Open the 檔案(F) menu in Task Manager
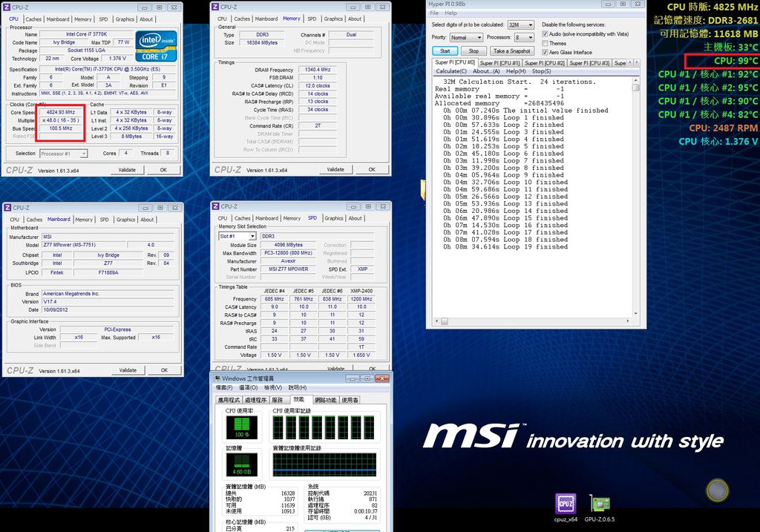760x532 pixels. point(224,387)
